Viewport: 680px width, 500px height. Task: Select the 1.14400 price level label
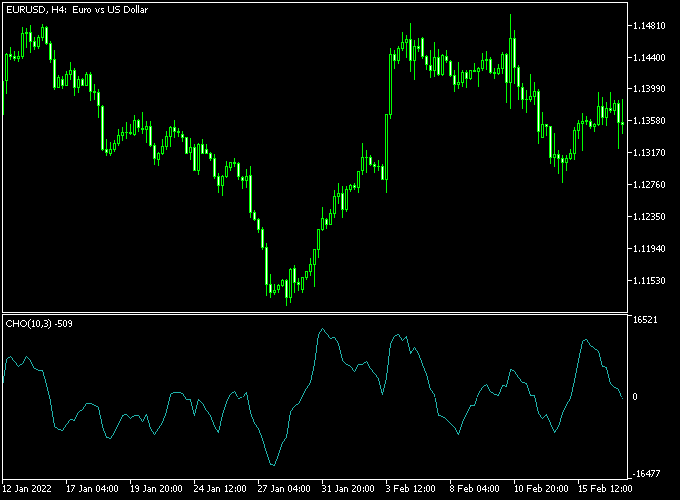pyautogui.click(x=649, y=57)
